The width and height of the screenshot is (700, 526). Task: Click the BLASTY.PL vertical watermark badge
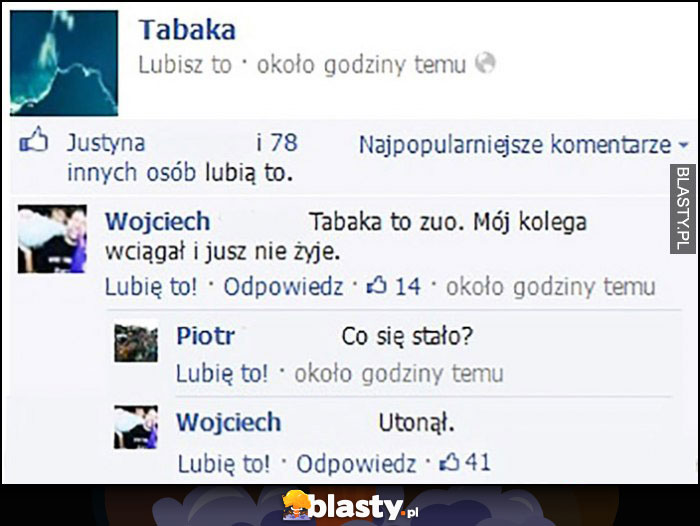(x=683, y=209)
